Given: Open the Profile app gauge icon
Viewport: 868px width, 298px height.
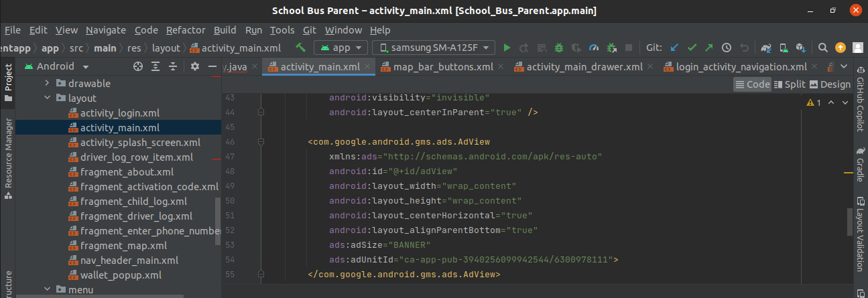Looking at the screenshot, I should pyautogui.click(x=594, y=48).
